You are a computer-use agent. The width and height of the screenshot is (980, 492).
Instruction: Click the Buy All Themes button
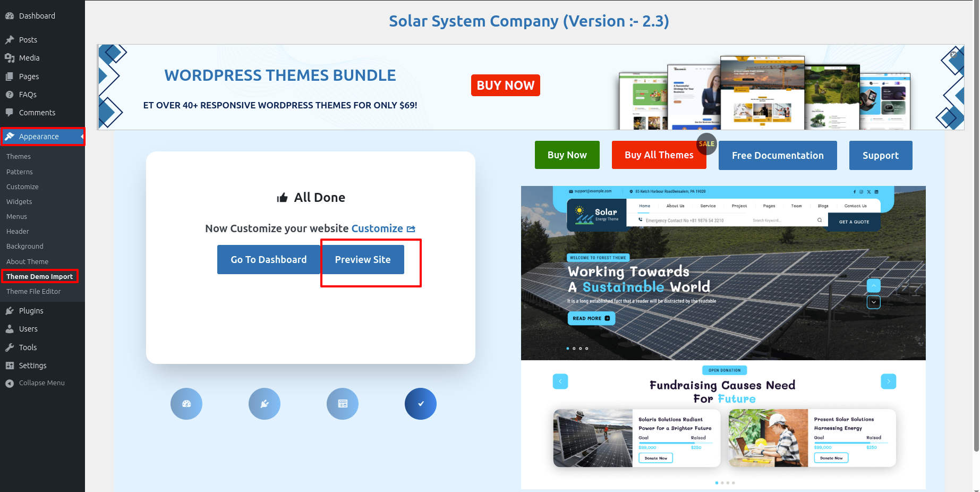(659, 155)
